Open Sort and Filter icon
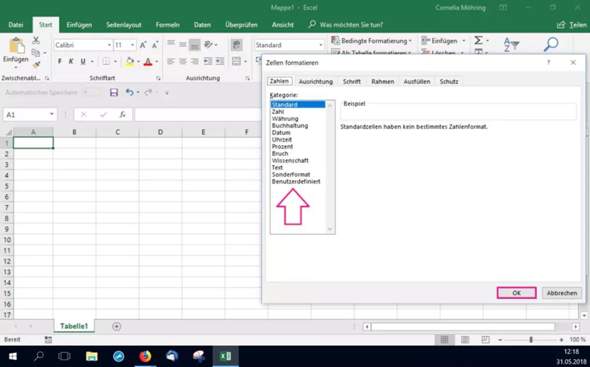Image resolution: width=590 pixels, height=367 pixels. tap(511, 45)
